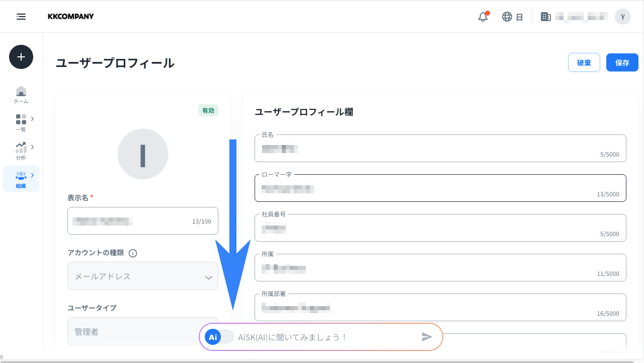The image size is (644, 363).
Task: Click the 所属 input field
Action: click(x=440, y=267)
